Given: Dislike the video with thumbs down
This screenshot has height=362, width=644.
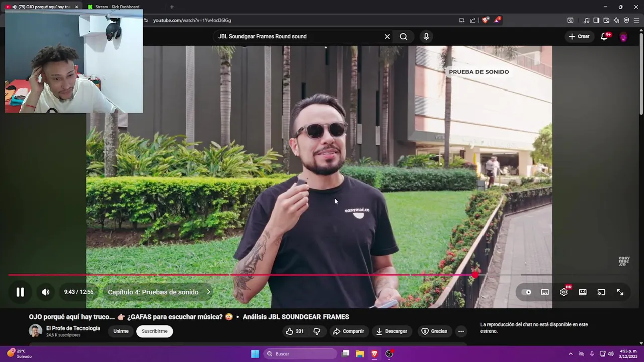Looking at the screenshot, I should 317,331.
